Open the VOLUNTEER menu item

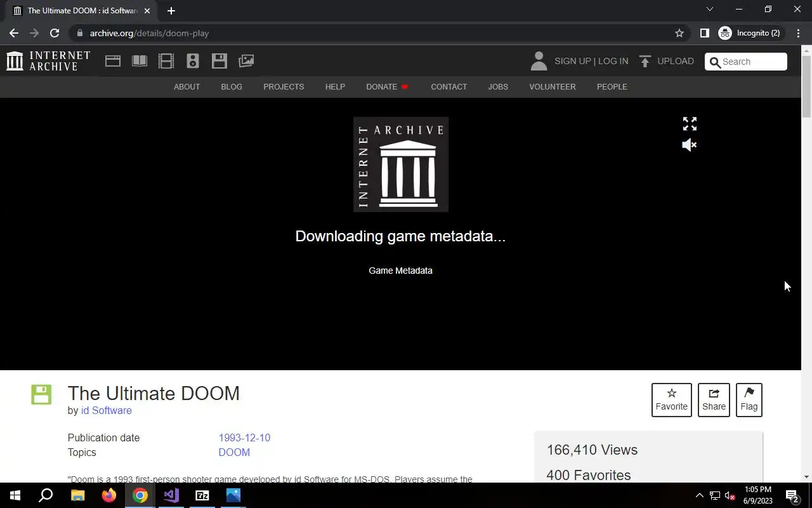coord(553,87)
